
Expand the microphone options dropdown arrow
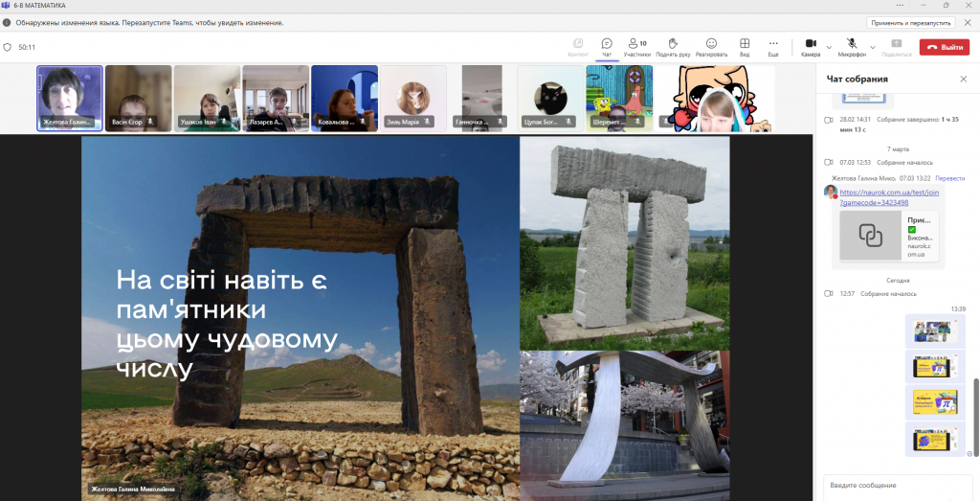(x=873, y=46)
